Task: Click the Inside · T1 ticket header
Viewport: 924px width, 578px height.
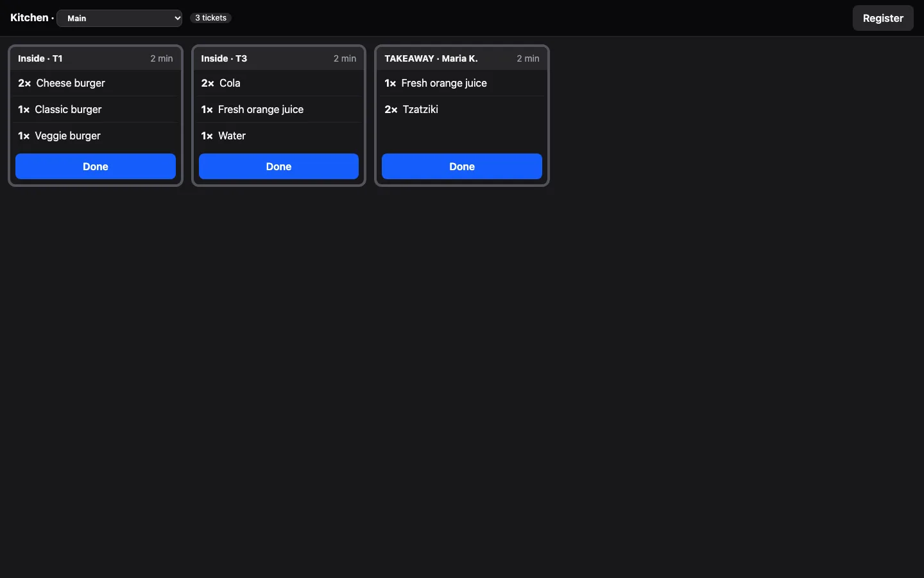Action: 96,58
